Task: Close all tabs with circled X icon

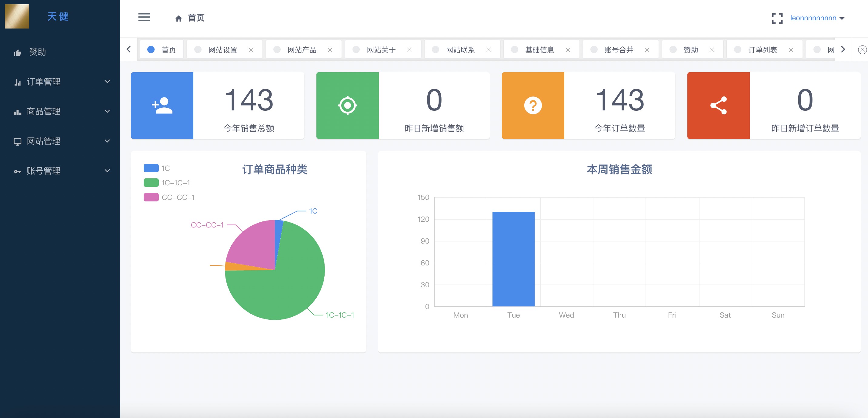Action: point(862,50)
